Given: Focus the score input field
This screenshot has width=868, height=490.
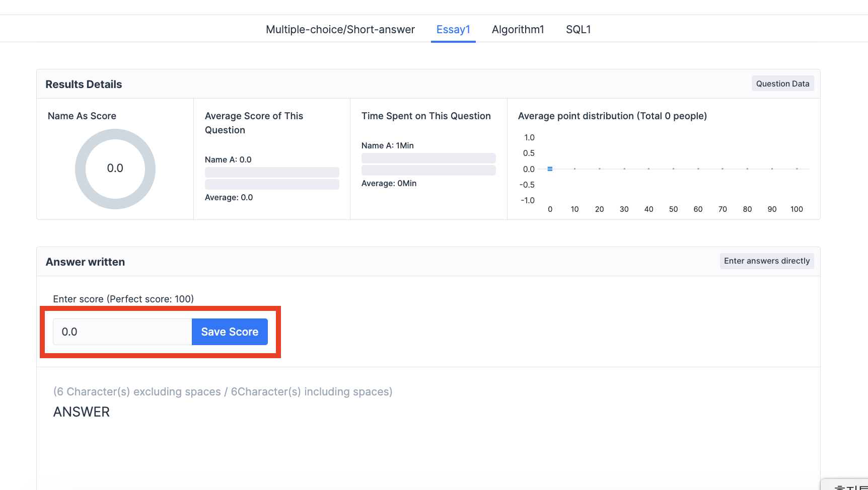Looking at the screenshot, I should click(x=122, y=332).
